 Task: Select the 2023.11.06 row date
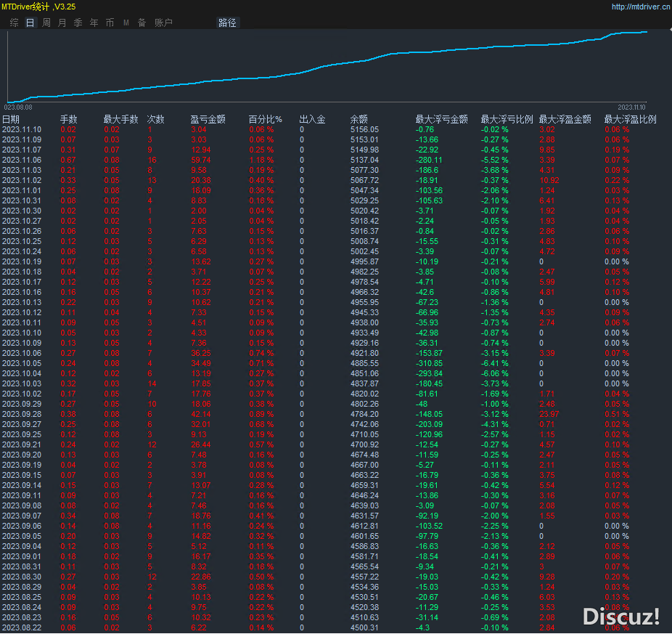click(x=22, y=160)
